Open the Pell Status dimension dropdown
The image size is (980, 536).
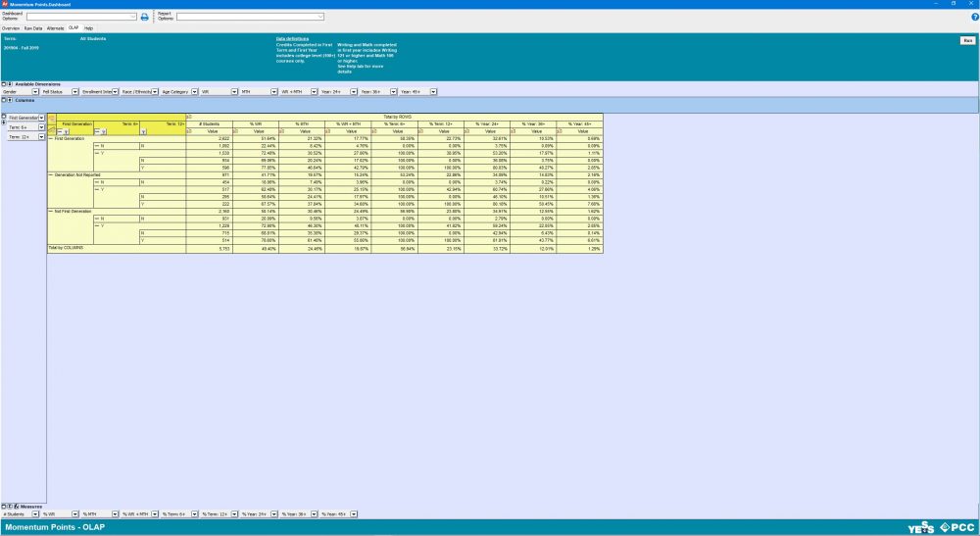[75, 92]
